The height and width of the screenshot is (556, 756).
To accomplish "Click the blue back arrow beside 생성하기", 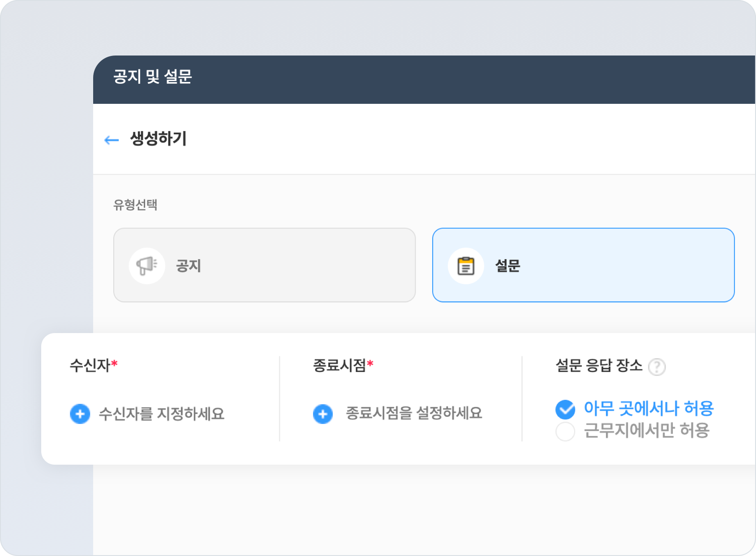I will tap(112, 140).
